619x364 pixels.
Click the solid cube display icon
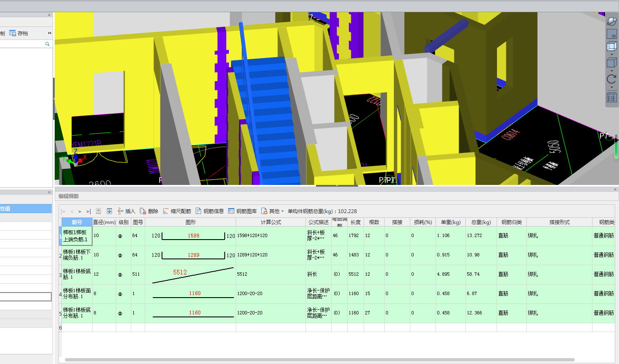click(x=612, y=63)
